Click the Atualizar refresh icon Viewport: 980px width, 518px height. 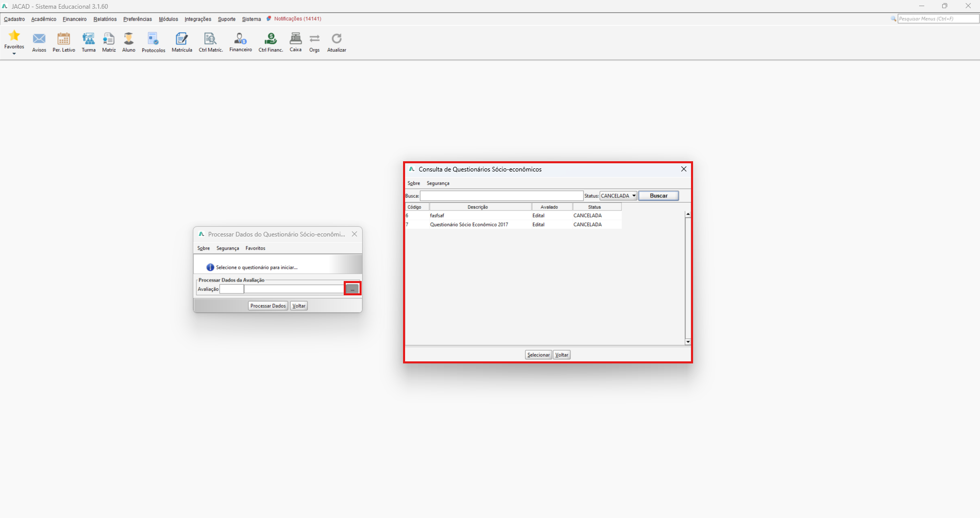337,39
